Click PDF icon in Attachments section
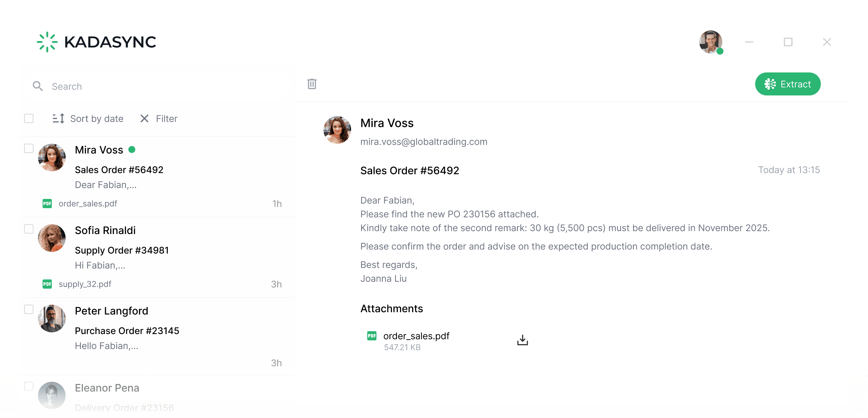The width and height of the screenshot is (868, 418). [x=372, y=336]
